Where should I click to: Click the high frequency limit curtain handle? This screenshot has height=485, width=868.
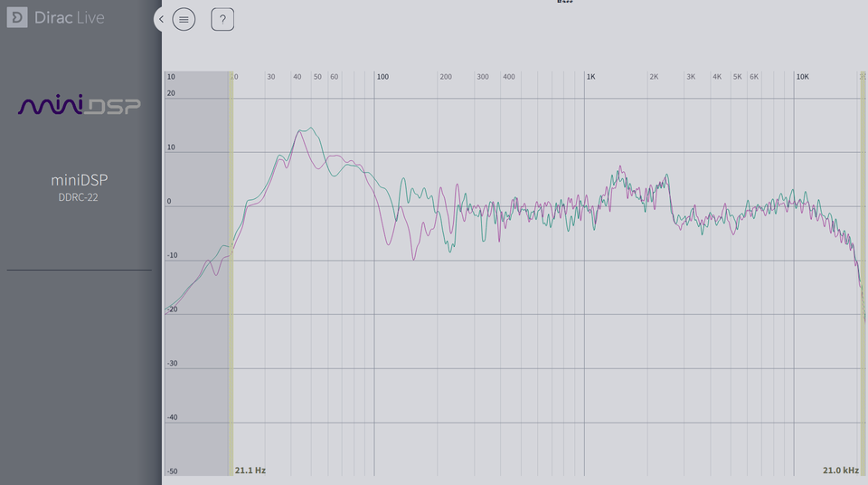[863, 273]
